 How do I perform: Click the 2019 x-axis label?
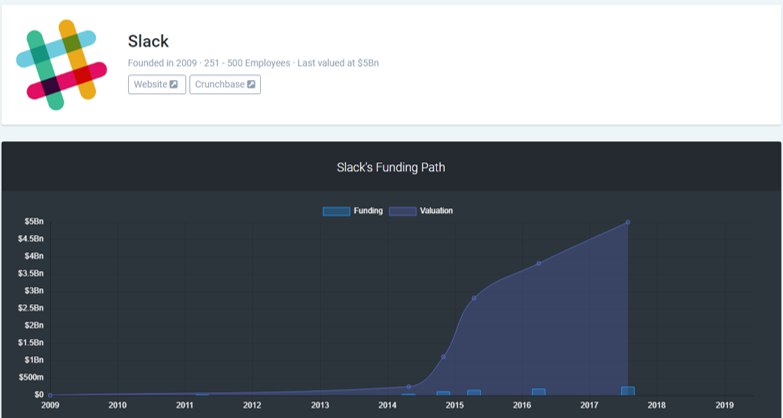pos(725,405)
